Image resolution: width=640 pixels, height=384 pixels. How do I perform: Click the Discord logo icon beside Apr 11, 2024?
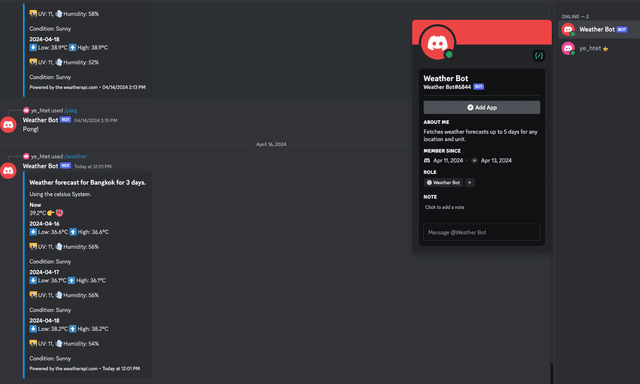click(x=427, y=160)
